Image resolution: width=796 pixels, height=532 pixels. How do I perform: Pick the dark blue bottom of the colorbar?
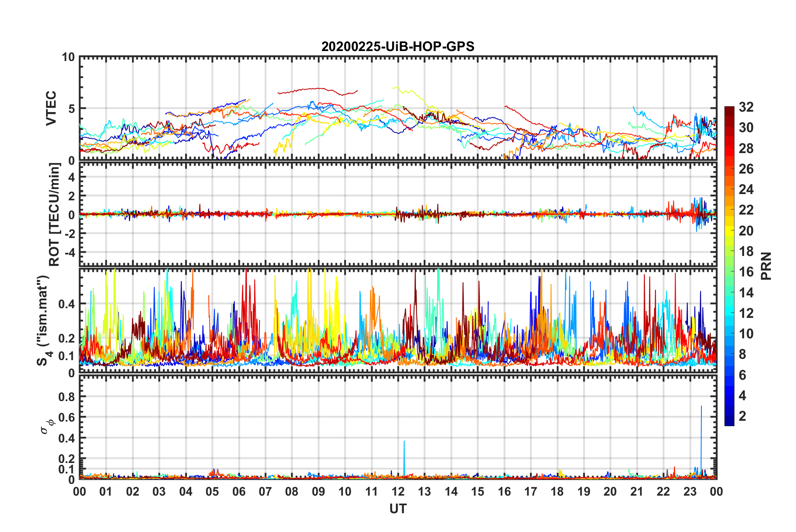(x=729, y=422)
